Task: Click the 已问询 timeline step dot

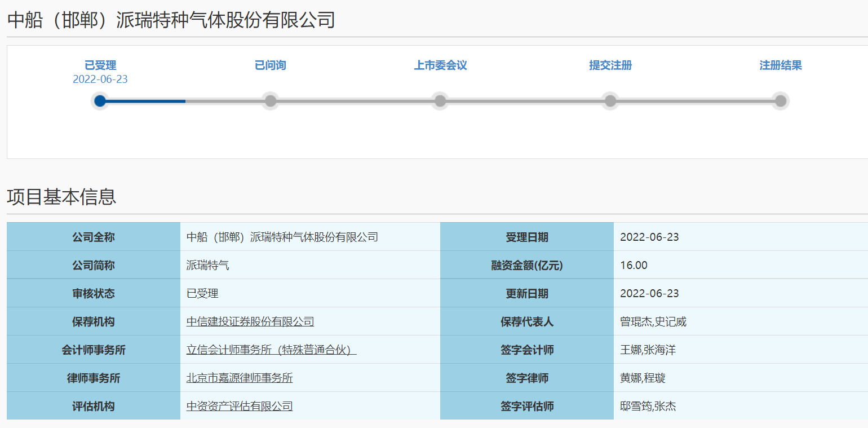Action: 271,101
